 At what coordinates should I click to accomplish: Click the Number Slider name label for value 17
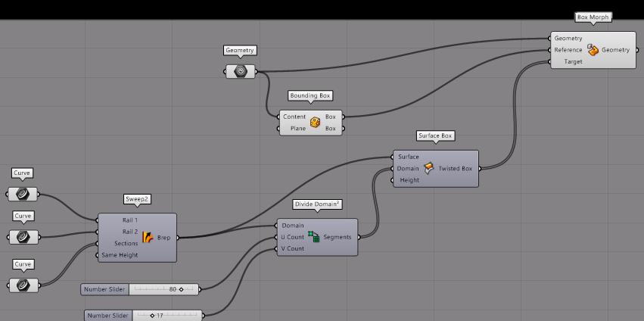click(x=108, y=315)
